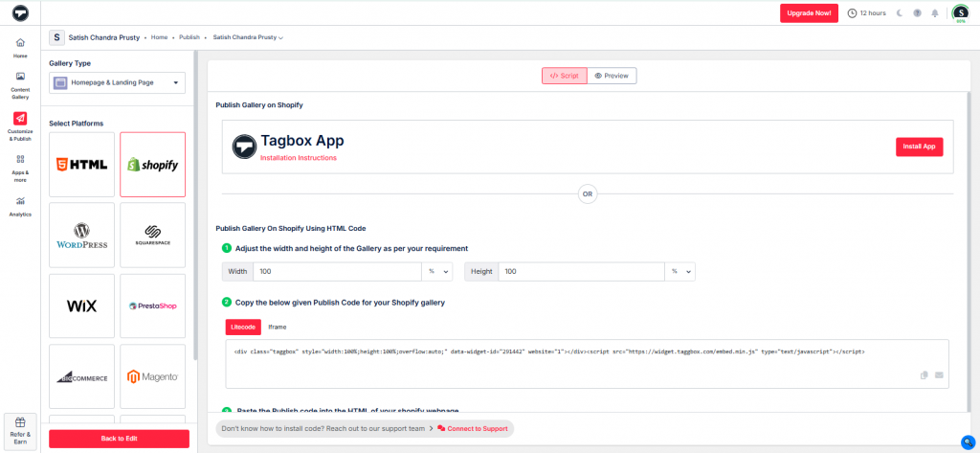Go to Publish in the breadcrumb
The width and height of the screenshot is (980, 453).
point(189,37)
